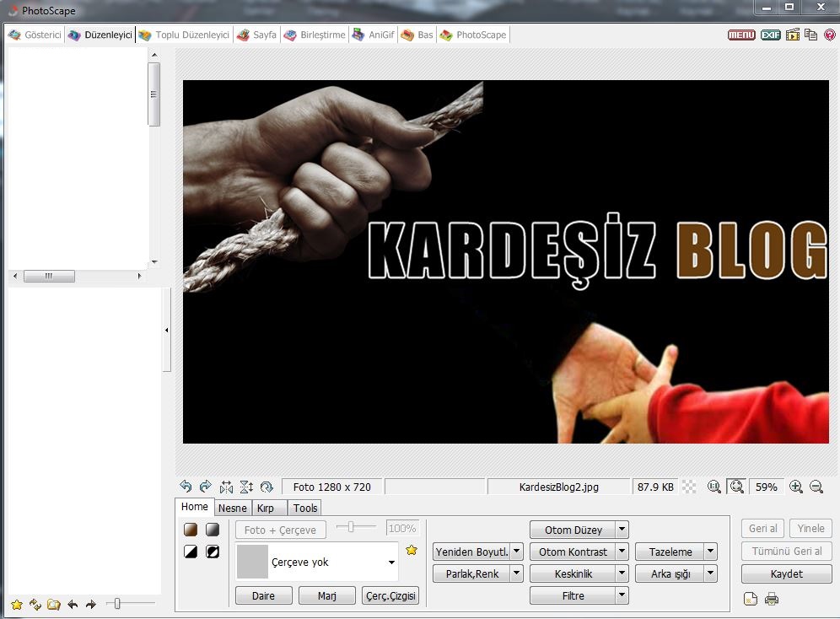
Task: Click the favorites star in the thumbnail bar
Action: [x=17, y=604]
